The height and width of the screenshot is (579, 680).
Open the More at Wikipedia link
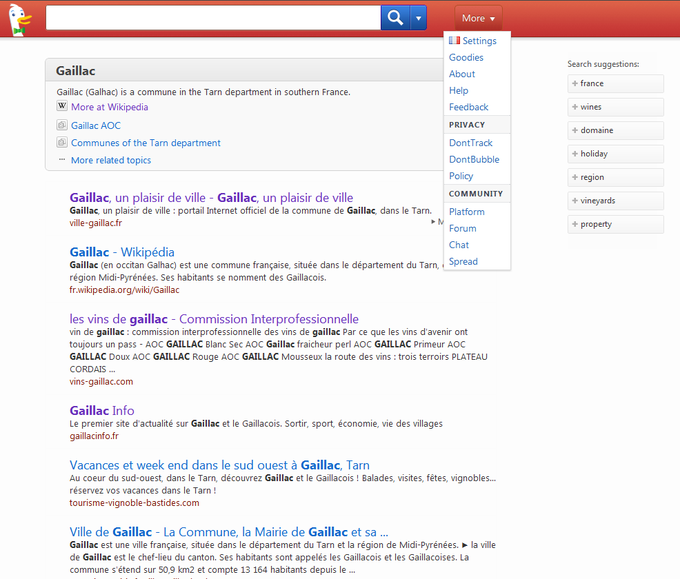[109, 107]
